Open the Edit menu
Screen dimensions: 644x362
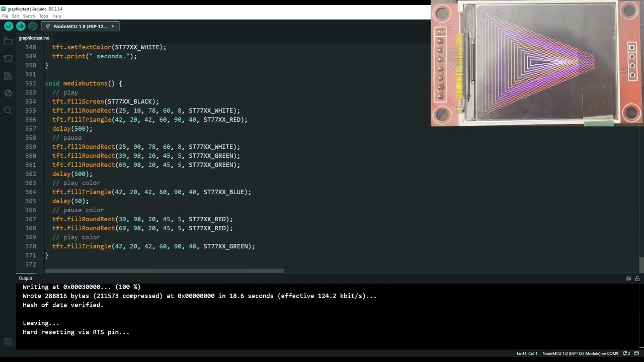pos(16,16)
